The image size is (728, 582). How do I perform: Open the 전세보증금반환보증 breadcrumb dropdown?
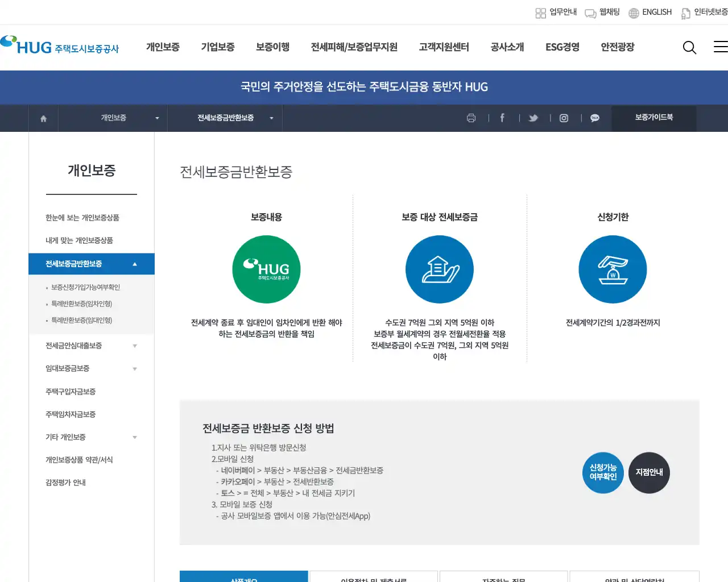[271, 118]
